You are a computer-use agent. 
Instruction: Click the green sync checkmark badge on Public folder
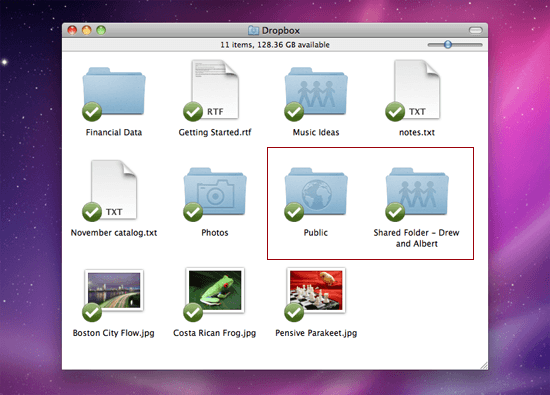[x=294, y=212]
